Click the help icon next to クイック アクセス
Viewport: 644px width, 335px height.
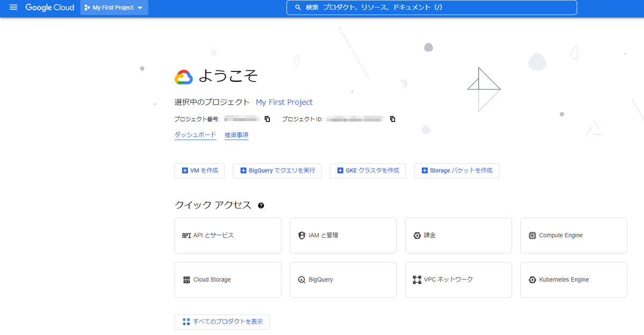pyautogui.click(x=261, y=206)
